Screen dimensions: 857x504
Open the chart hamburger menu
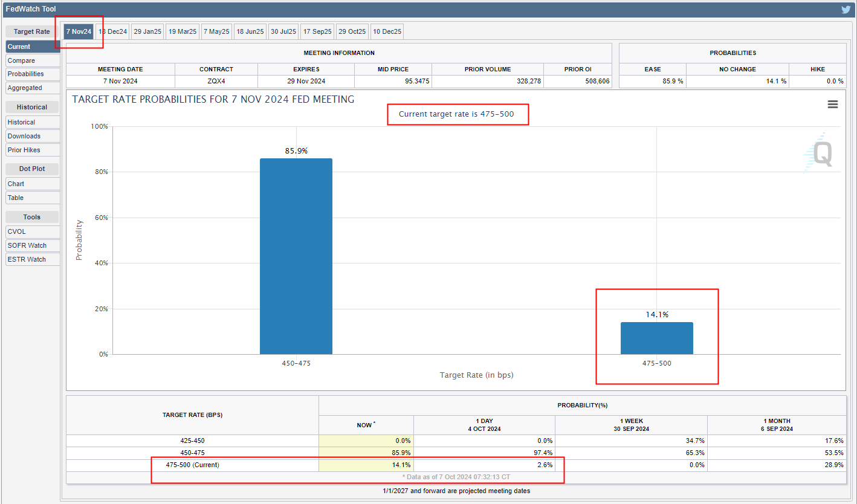pos(833,105)
